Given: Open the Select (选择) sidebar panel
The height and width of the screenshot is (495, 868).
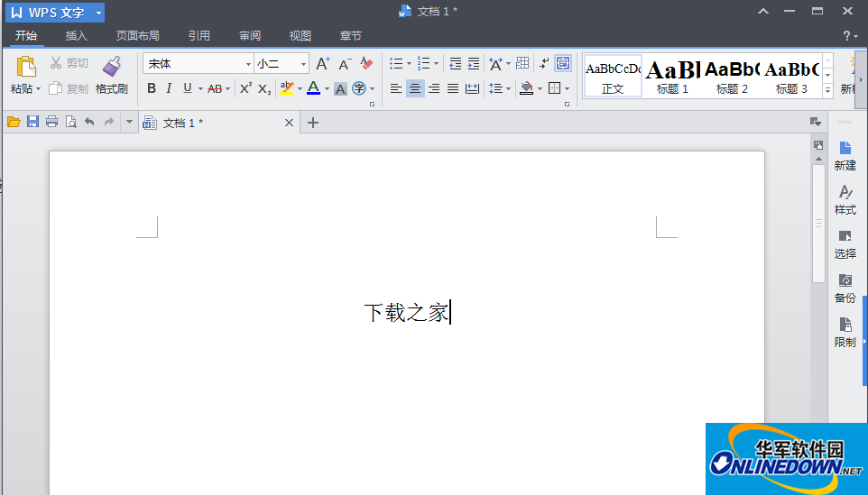Looking at the screenshot, I should pyautogui.click(x=845, y=244).
